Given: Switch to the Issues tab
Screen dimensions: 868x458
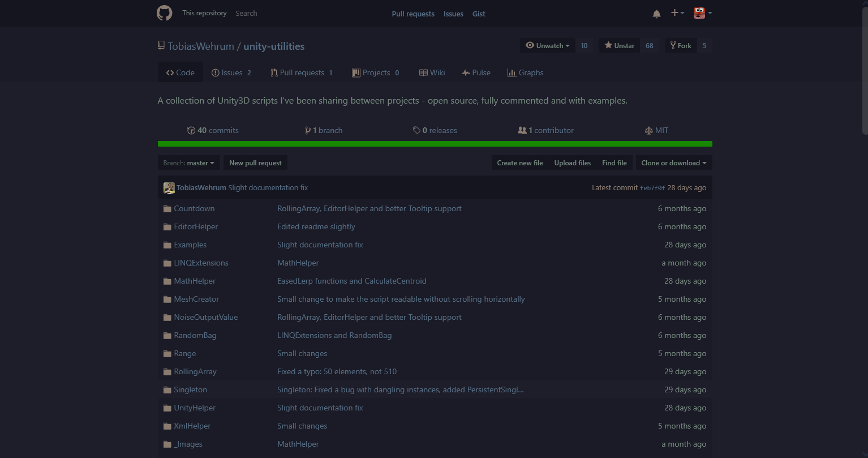Looking at the screenshot, I should pos(231,72).
